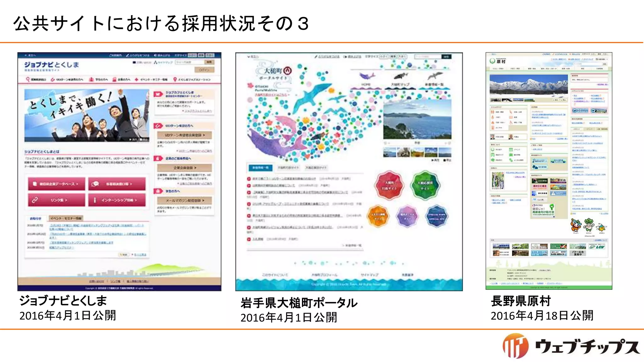Open イベント・セミナー情報 in Tokushima top navigation
The image size is (644, 362).
coord(151,80)
